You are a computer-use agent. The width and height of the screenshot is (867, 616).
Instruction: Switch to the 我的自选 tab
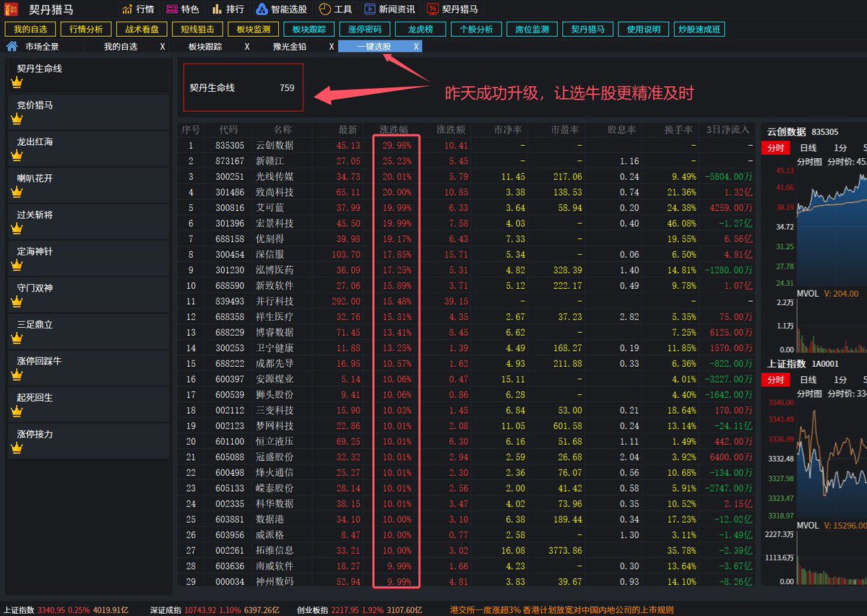pyautogui.click(x=121, y=46)
